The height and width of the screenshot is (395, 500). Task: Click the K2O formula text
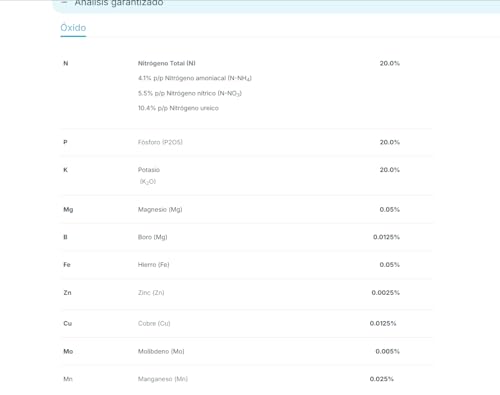[148, 182]
